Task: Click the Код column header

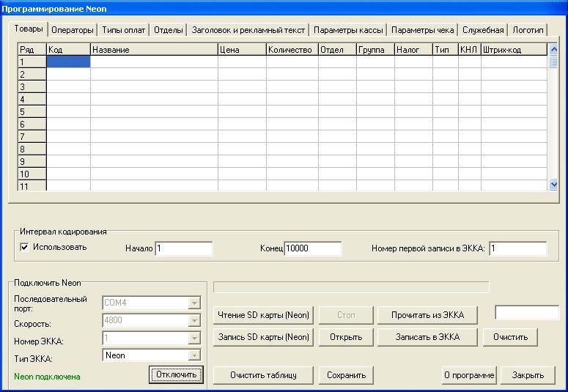Action: [68, 49]
